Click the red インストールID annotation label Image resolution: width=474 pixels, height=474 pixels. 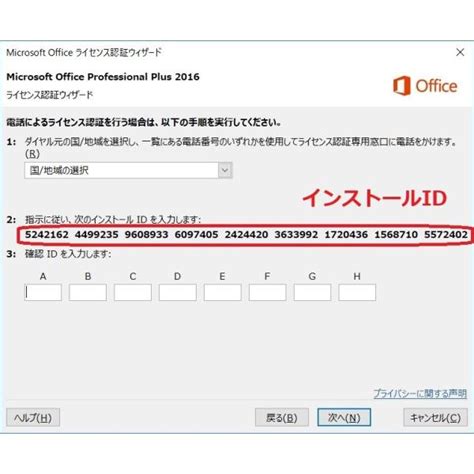374,198
